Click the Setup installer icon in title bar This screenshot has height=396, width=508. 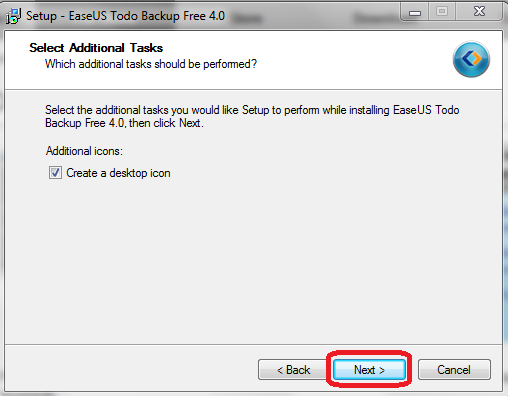(x=14, y=16)
